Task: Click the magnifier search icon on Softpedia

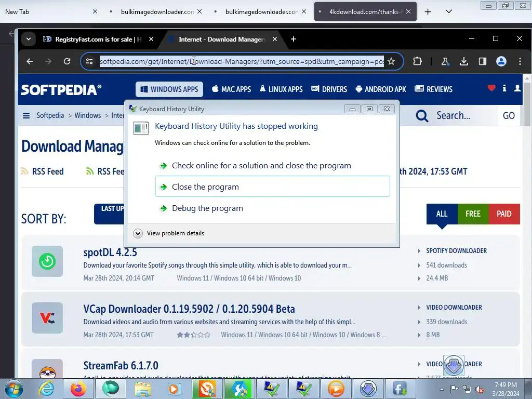Action: [422, 116]
